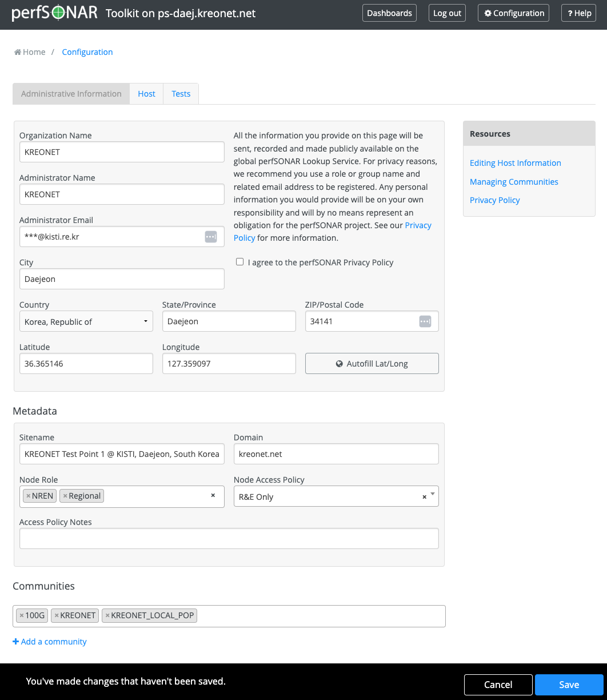Clear the R&E Only access policy
Image resolution: width=607 pixels, height=700 pixels.
point(424,497)
